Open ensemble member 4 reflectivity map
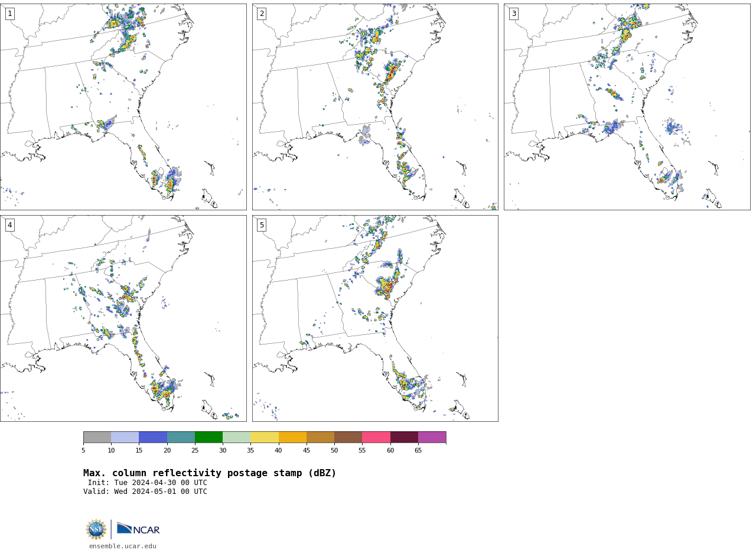The image size is (756, 553). tap(123, 318)
